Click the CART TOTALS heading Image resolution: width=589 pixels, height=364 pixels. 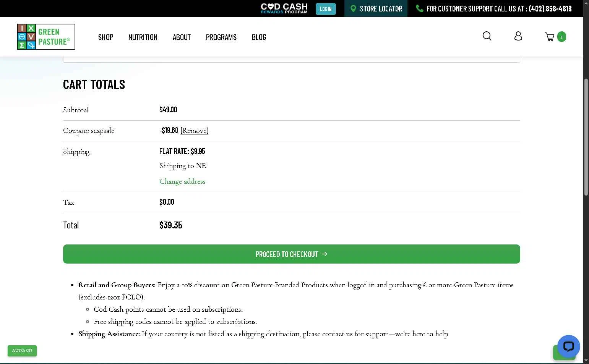click(x=94, y=84)
